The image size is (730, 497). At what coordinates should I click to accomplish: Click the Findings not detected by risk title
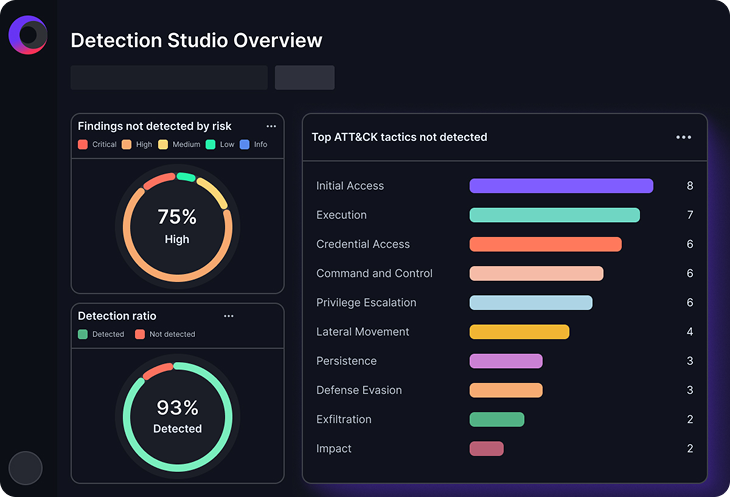[155, 126]
